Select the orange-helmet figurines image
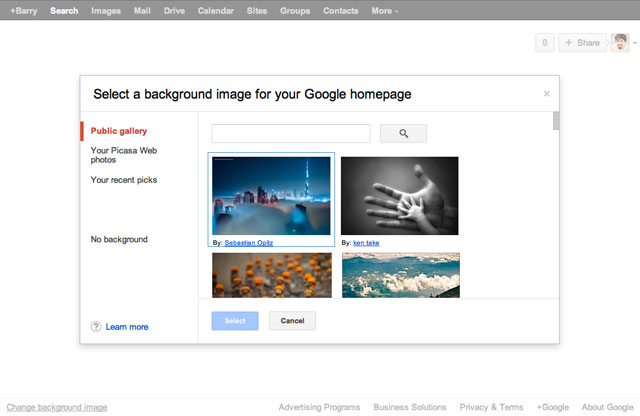This screenshot has width=640, height=416. tap(272, 275)
